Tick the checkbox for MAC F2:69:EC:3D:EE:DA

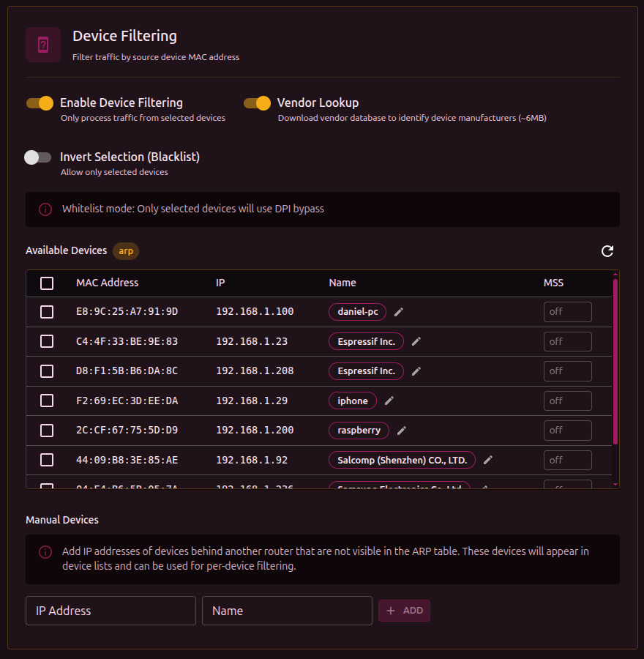pos(47,401)
